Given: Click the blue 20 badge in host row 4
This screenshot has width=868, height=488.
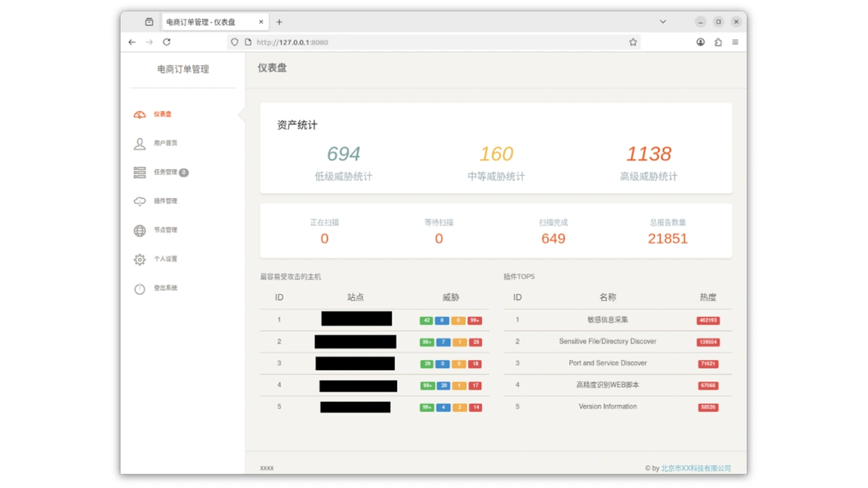Looking at the screenshot, I should [443, 385].
